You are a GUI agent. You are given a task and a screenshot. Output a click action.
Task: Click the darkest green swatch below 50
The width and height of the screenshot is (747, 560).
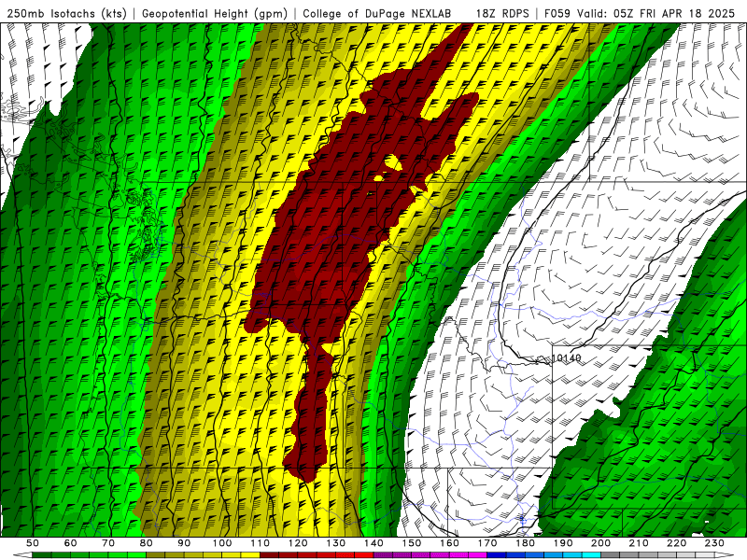[42, 555]
